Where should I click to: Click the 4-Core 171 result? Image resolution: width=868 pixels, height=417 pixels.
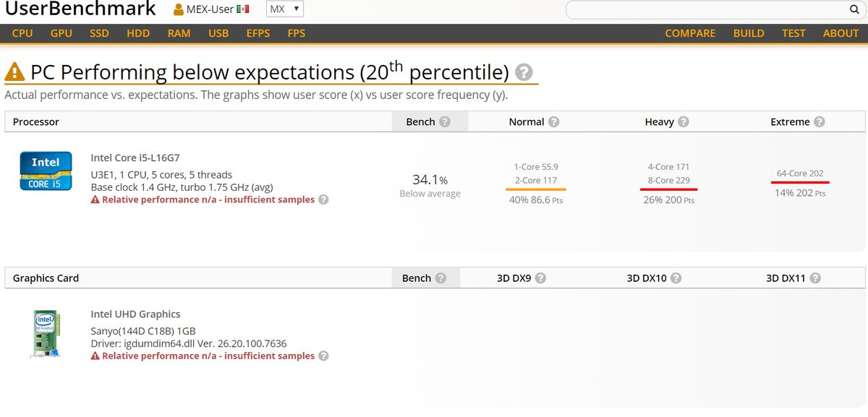click(x=668, y=166)
